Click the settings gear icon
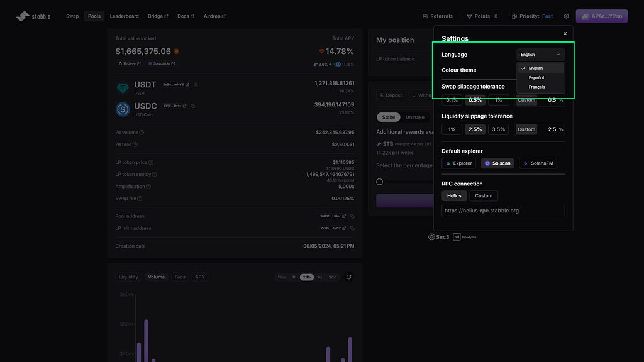 pyautogui.click(x=567, y=16)
